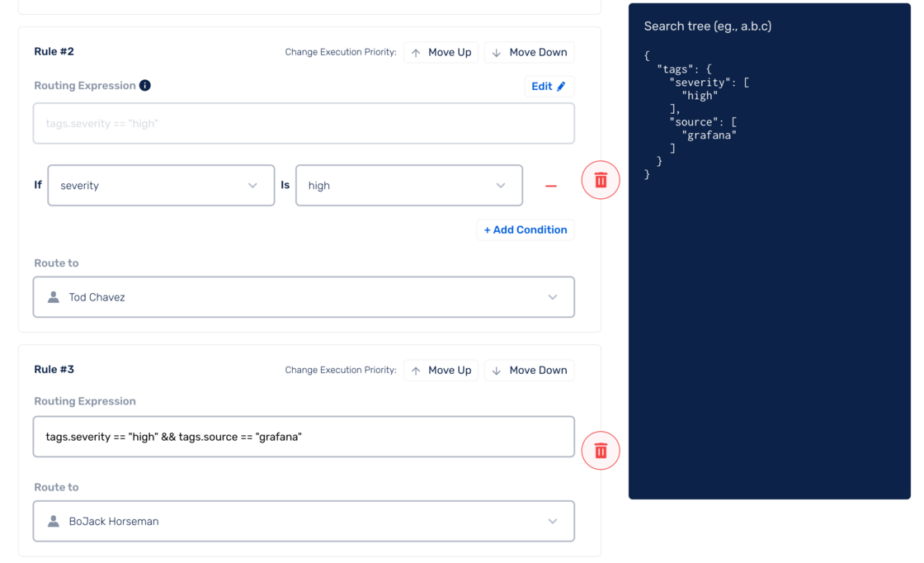
Task: Open the severity field dropdown
Action: pyautogui.click(x=161, y=185)
